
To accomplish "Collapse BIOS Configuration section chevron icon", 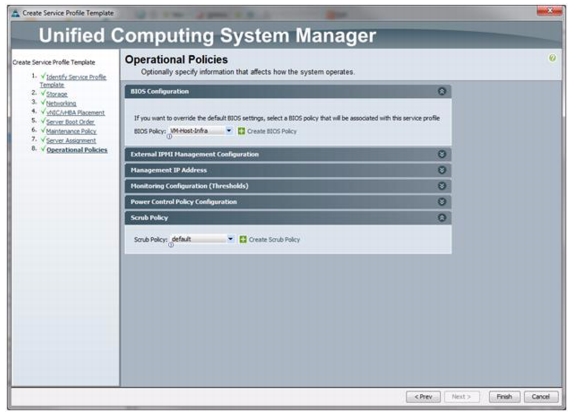I will 442,91.
